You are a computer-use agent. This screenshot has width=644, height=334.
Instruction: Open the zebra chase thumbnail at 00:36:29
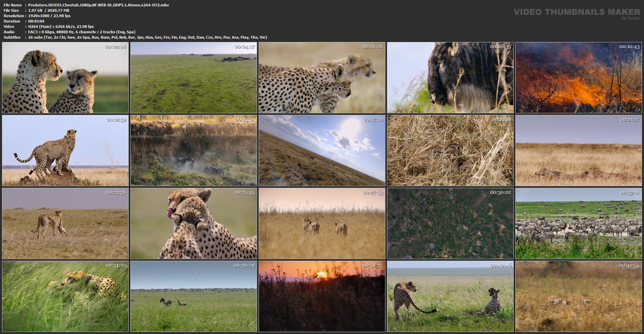pos(194,296)
